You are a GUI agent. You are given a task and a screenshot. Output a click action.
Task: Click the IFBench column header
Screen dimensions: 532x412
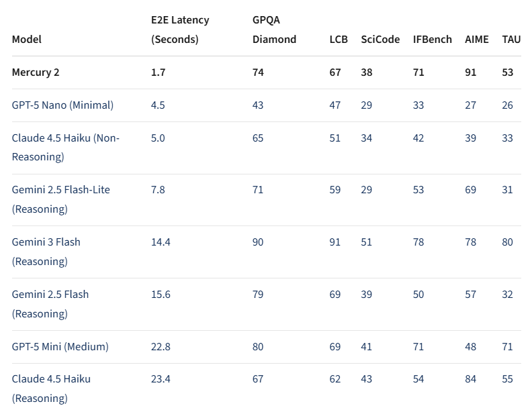click(x=432, y=40)
